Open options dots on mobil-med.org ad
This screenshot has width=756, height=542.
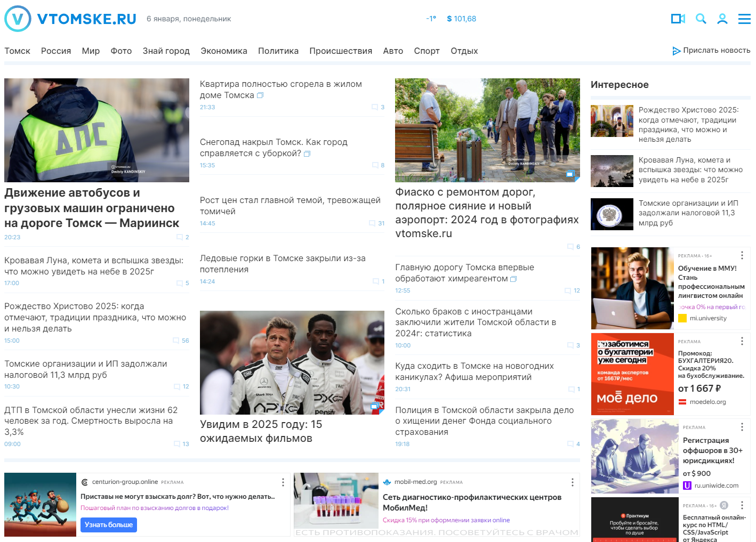(572, 482)
